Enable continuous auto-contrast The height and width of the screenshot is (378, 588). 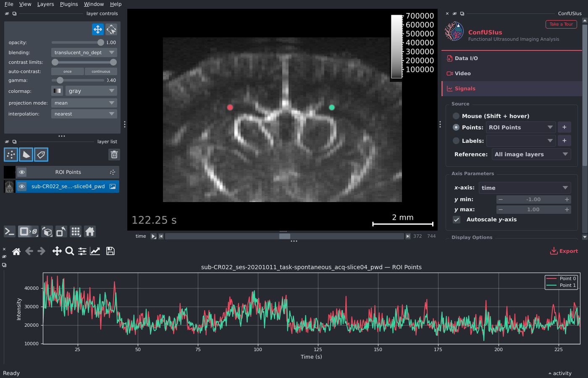tap(101, 71)
